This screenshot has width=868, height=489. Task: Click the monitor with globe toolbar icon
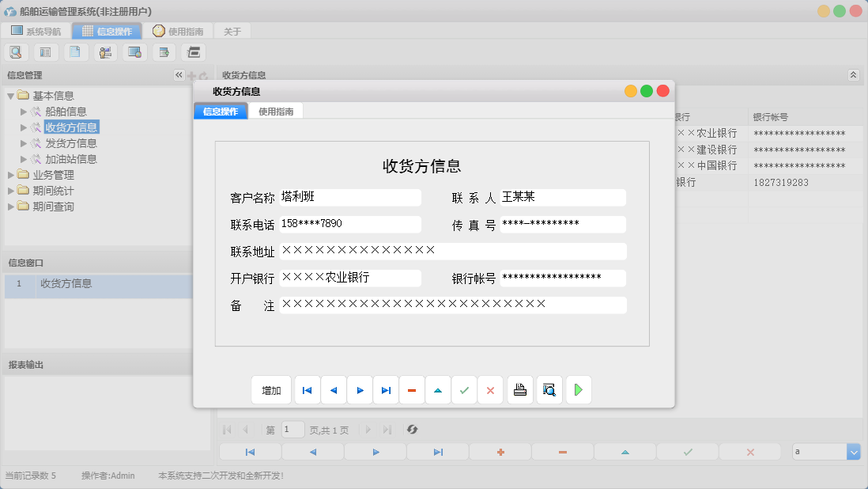[x=134, y=51]
